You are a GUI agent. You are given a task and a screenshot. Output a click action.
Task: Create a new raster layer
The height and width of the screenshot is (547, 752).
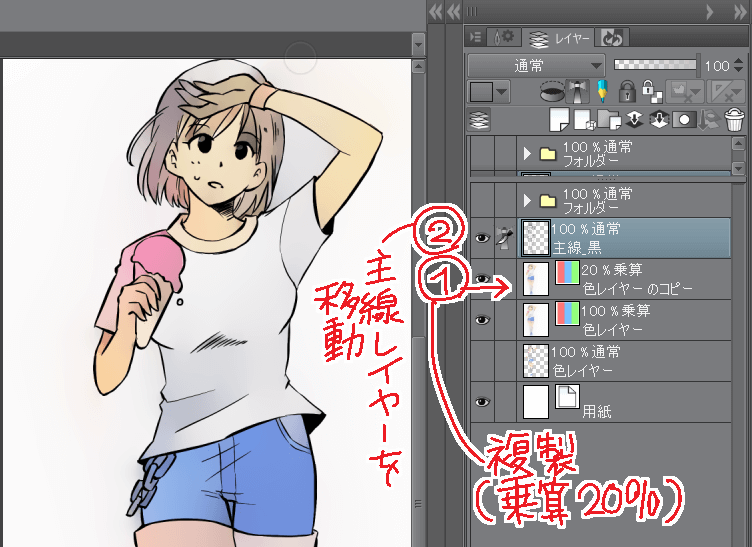(x=559, y=119)
